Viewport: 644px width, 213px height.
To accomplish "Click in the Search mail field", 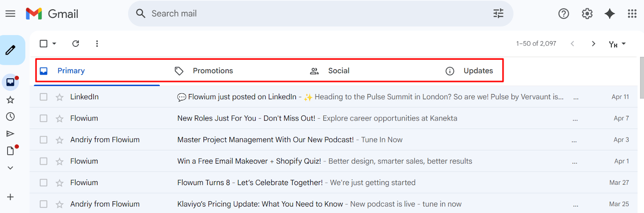I will coord(314,14).
